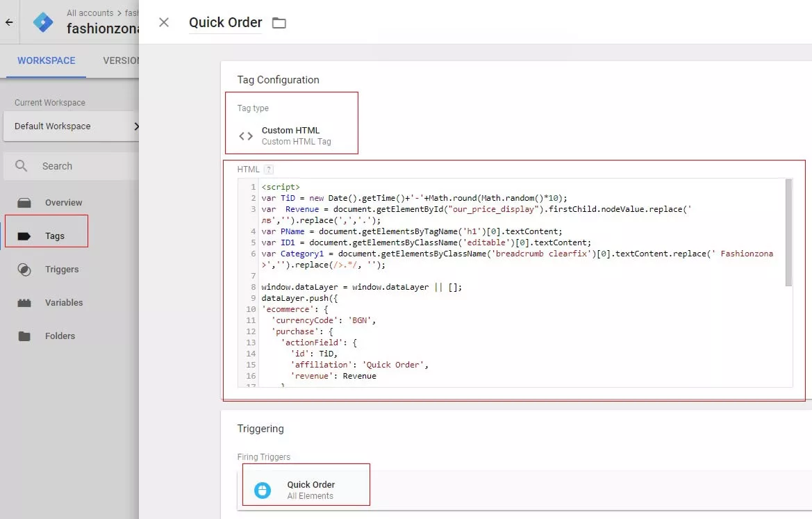Viewport: 812px width, 519px height.
Task: Open the Folders section
Action: [60, 336]
